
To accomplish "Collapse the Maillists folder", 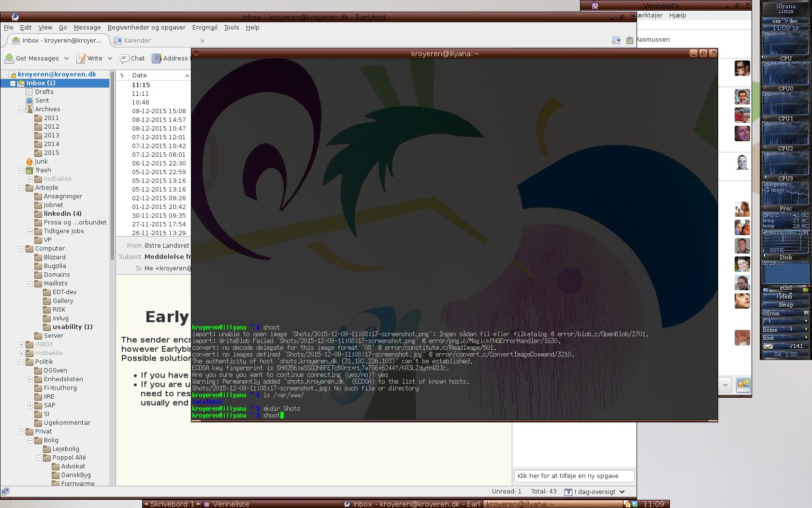I will point(30,284).
